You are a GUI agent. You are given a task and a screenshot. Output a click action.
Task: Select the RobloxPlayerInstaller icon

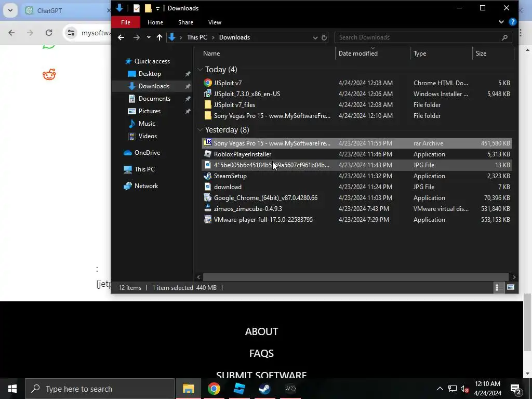coord(208,154)
